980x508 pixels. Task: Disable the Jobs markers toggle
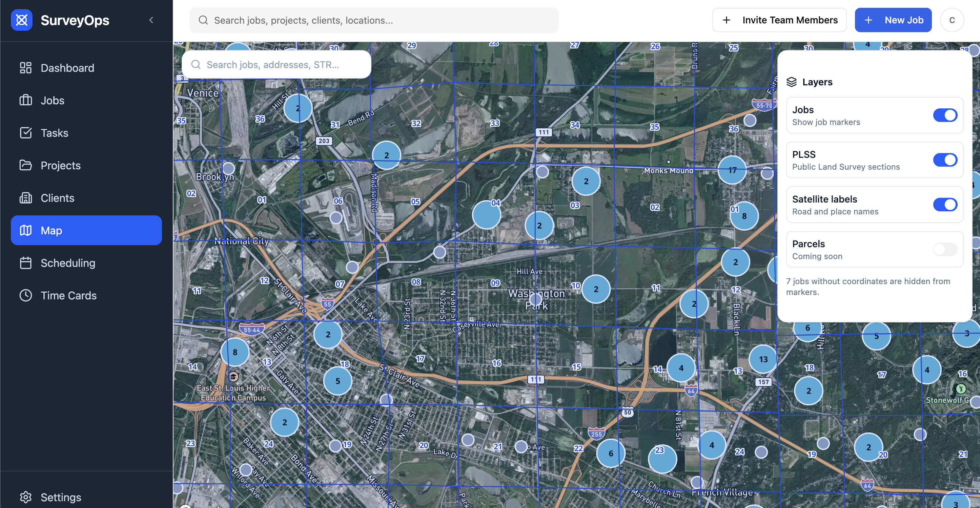[945, 115]
